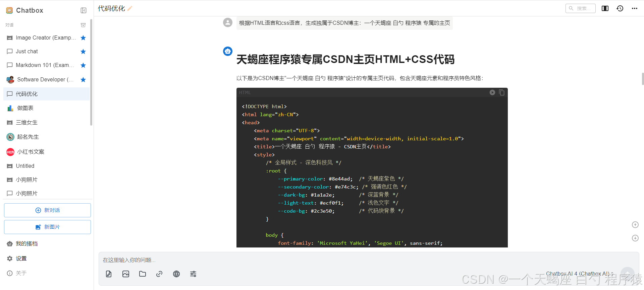Open 关于 about page
Screen dimensions: 644x290
coord(46,273)
